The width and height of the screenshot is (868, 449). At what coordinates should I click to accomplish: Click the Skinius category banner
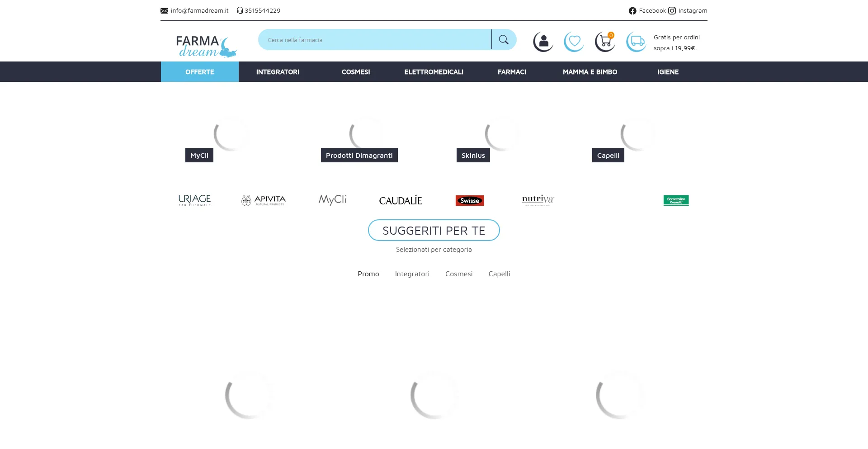click(x=473, y=155)
